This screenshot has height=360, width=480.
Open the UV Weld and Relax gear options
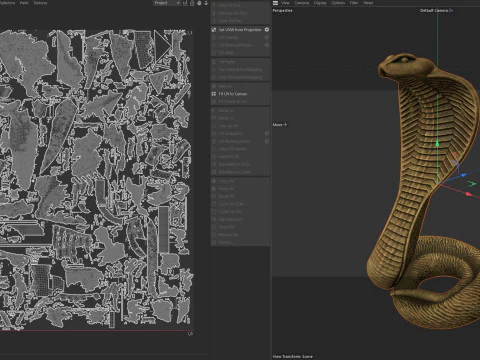(267, 45)
